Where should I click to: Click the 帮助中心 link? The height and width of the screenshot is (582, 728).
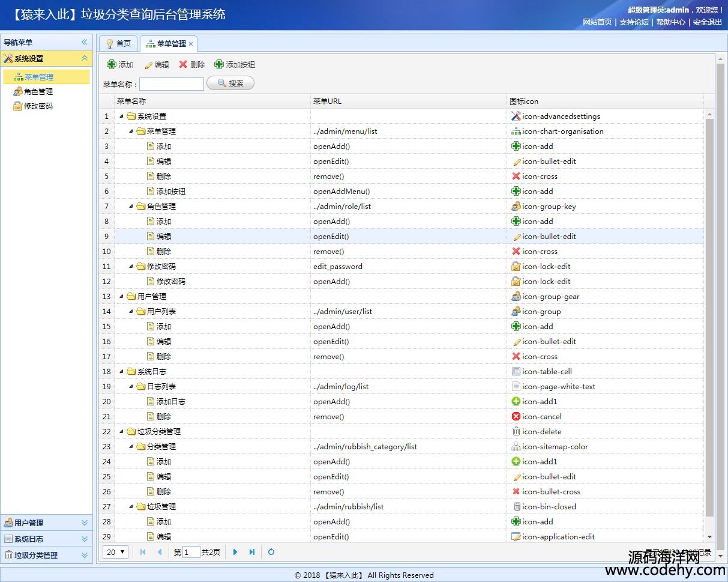[x=670, y=22]
